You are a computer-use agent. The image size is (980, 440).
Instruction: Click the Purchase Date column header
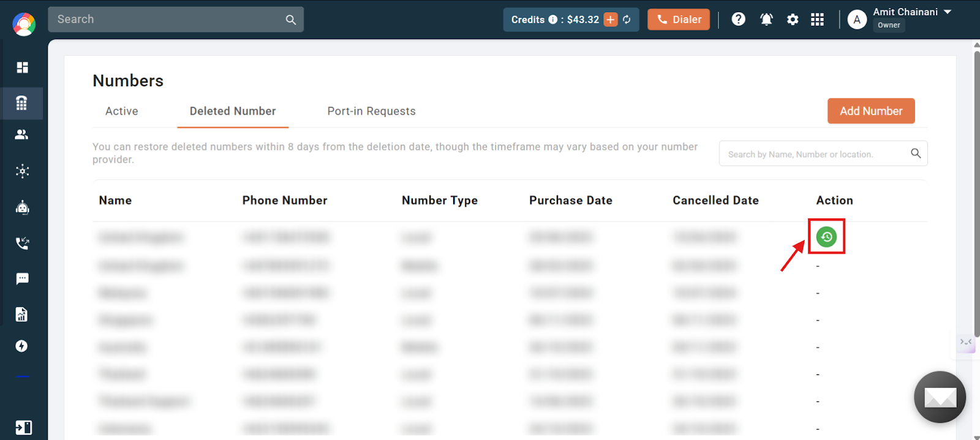[571, 200]
